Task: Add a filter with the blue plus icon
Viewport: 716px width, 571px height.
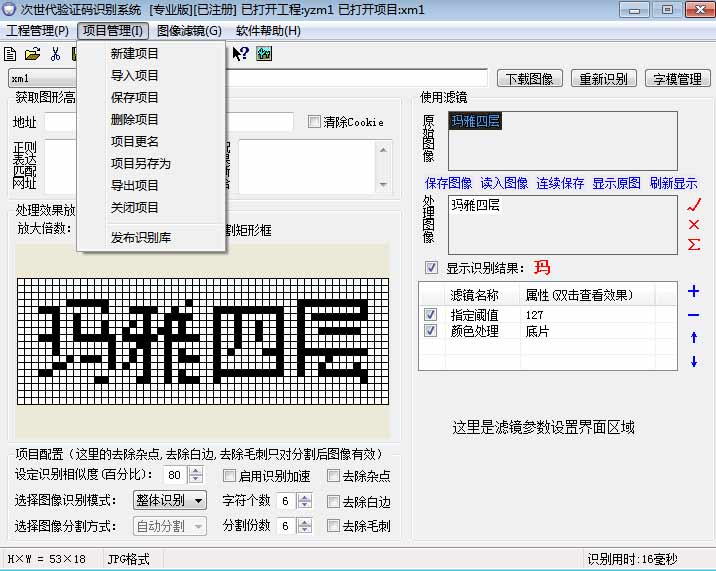Action: (x=694, y=291)
